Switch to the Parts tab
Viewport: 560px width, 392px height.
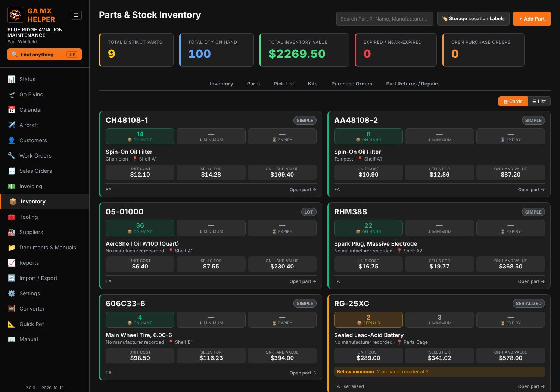[253, 84]
